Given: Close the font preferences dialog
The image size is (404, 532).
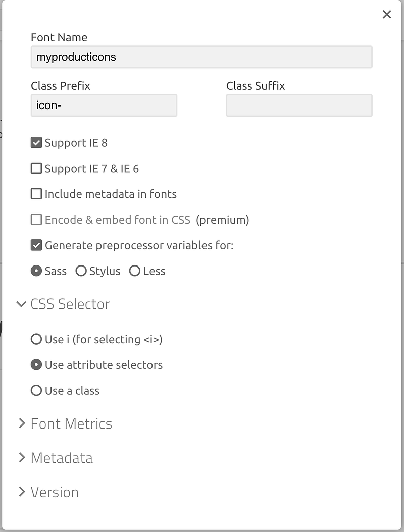Looking at the screenshot, I should click(387, 14).
